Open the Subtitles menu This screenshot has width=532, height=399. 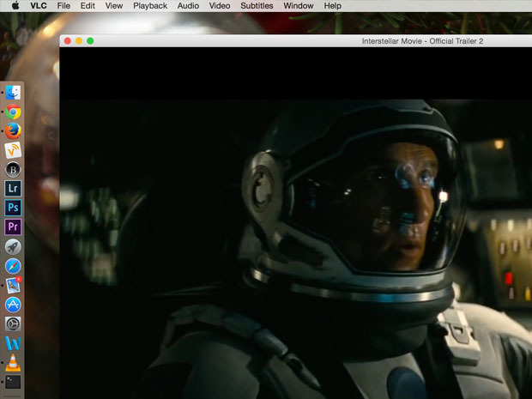tap(257, 6)
